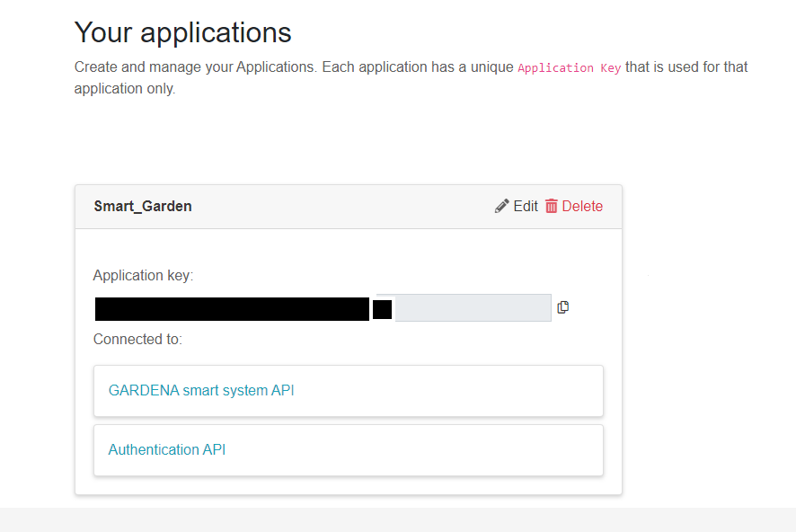Select the application key input field
Image resolution: width=796 pixels, height=532 pixels.
point(323,307)
